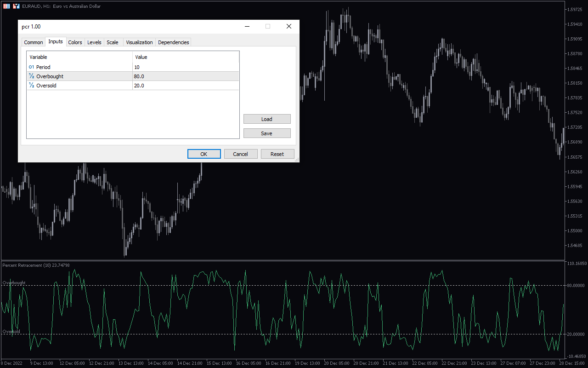Select the Oversold value 20.0 cell
Image resolution: width=588 pixels, height=368 pixels.
click(186, 86)
